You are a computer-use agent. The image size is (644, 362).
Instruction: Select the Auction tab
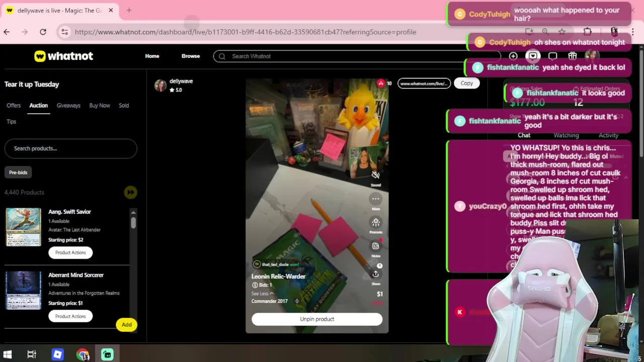point(38,106)
